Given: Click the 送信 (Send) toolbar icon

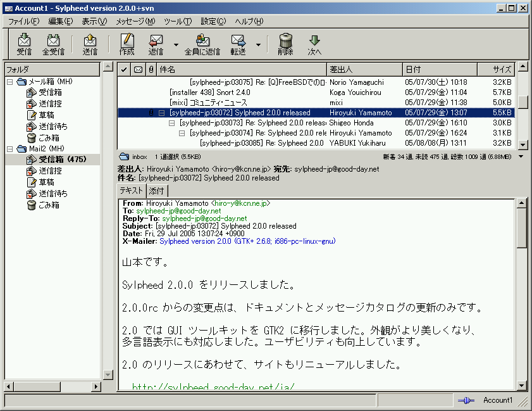Looking at the screenshot, I should [x=90, y=44].
